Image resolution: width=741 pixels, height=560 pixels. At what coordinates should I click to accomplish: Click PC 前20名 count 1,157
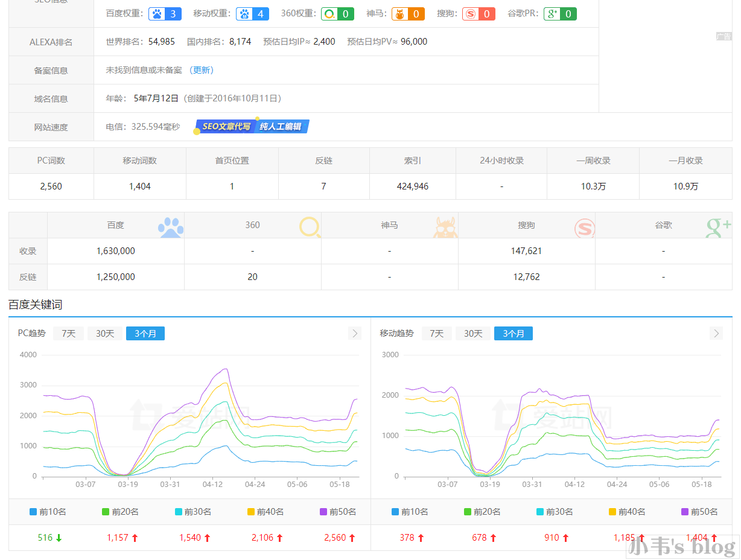coord(118,538)
